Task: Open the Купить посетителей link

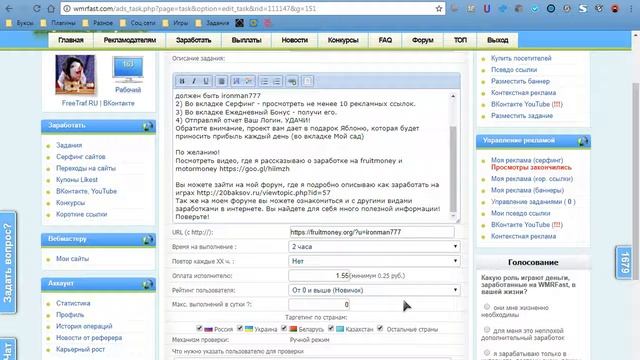Action: (521, 58)
